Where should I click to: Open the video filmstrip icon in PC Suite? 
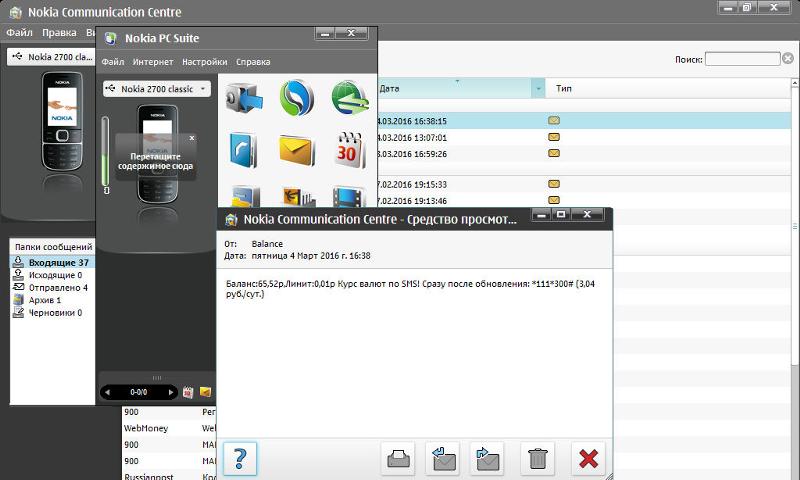(x=349, y=197)
